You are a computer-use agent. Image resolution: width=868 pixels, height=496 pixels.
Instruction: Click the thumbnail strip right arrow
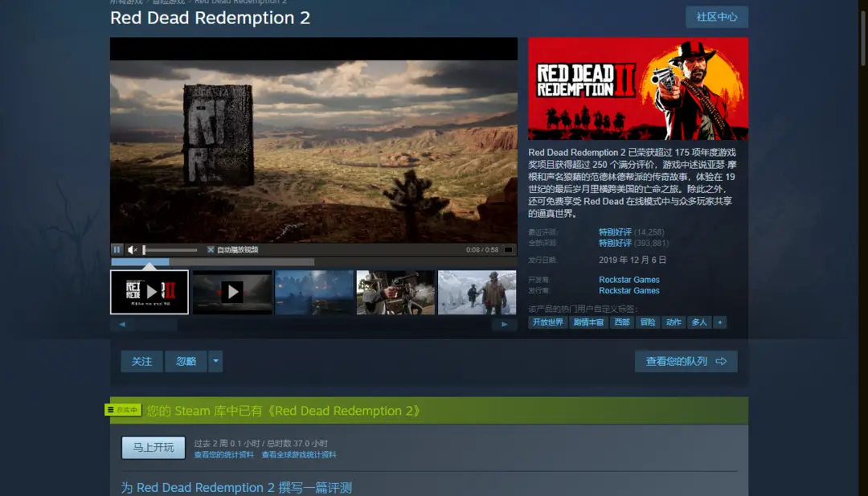pyautogui.click(x=504, y=325)
